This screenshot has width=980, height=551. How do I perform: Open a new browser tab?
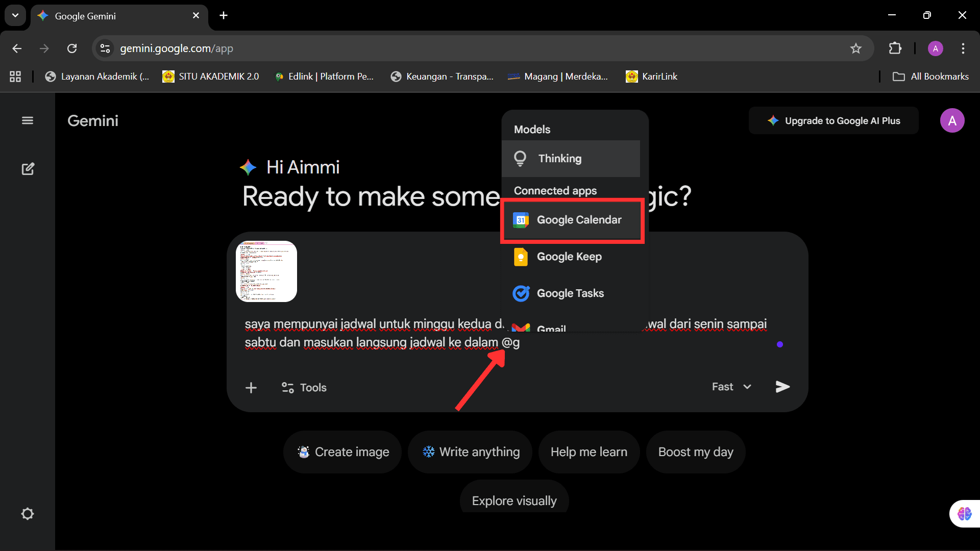click(224, 15)
